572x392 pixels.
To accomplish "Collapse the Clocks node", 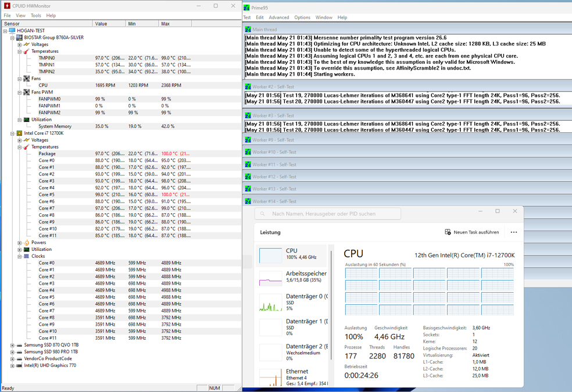I will pos(19,257).
